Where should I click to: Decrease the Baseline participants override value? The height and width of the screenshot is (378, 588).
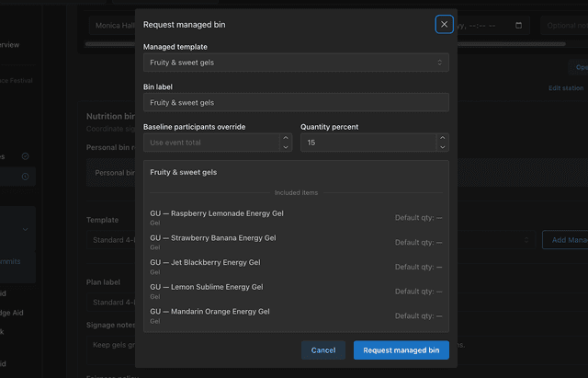286,147
